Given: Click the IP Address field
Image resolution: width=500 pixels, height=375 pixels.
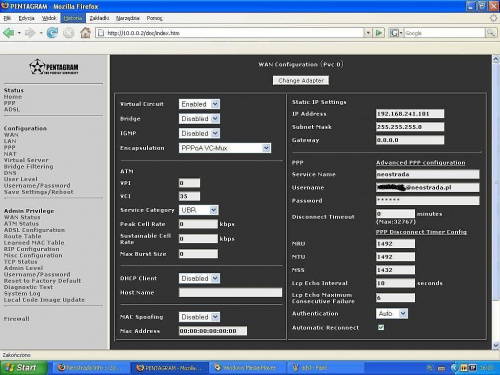Looking at the screenshot, I should coord(410,114).
